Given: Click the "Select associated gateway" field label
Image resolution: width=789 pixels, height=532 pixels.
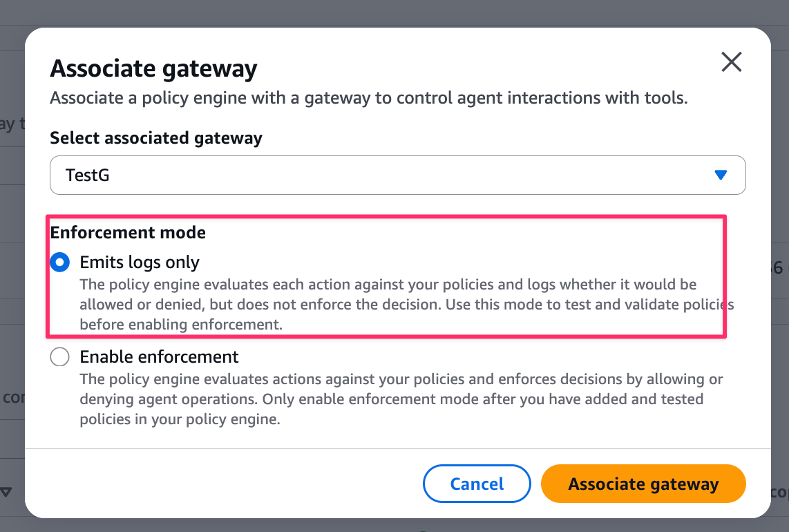Looking at the screenshot, I should [156, 138].
